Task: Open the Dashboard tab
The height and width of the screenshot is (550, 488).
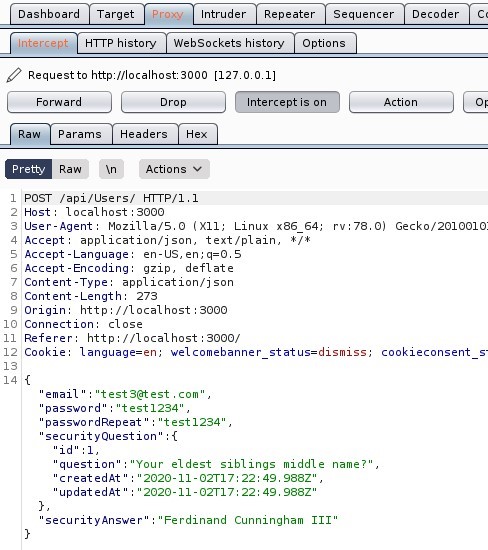Action: point(49,14)
